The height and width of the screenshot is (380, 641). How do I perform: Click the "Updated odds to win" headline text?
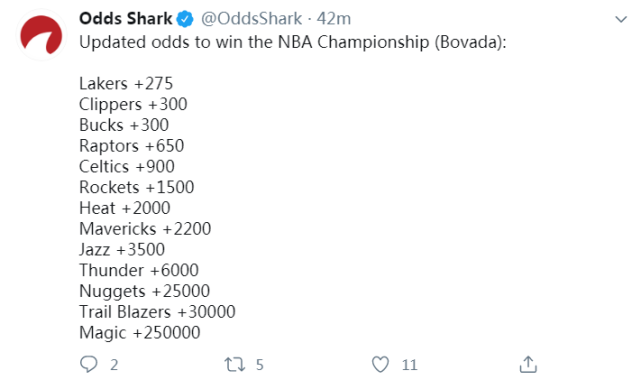[162, 42]
